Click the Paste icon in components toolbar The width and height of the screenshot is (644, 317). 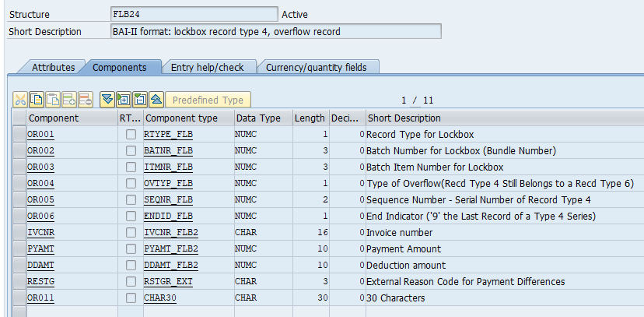53,100
